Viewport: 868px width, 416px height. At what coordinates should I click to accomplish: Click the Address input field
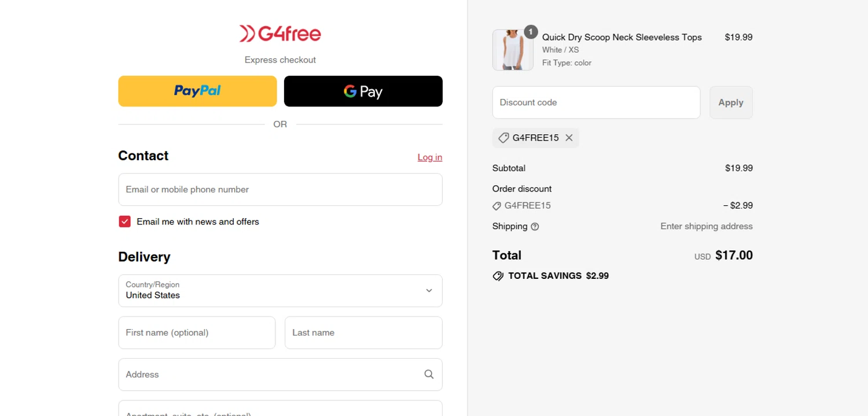pos(280,374)
